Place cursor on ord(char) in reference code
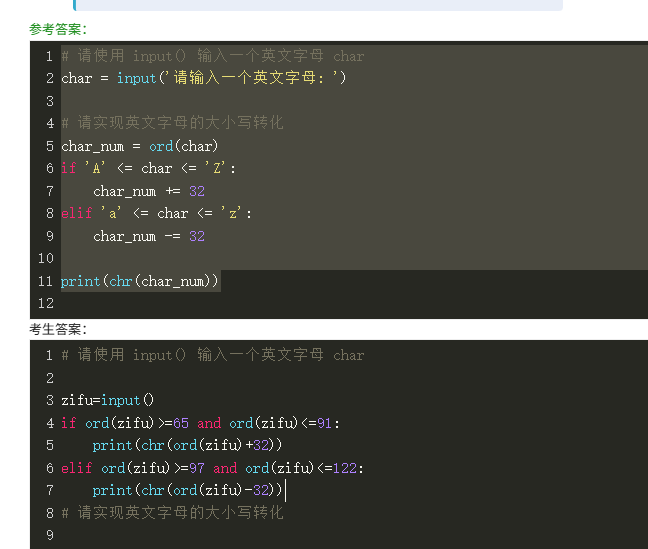Screen dimensions: 648x549 pos(183,146)
